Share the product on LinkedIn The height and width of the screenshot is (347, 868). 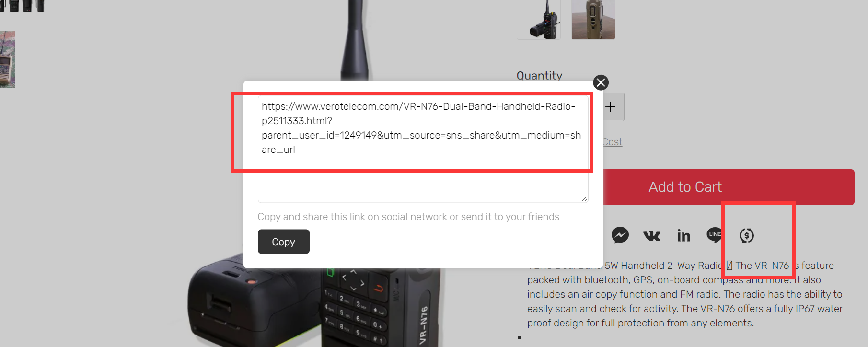point(683,235)
